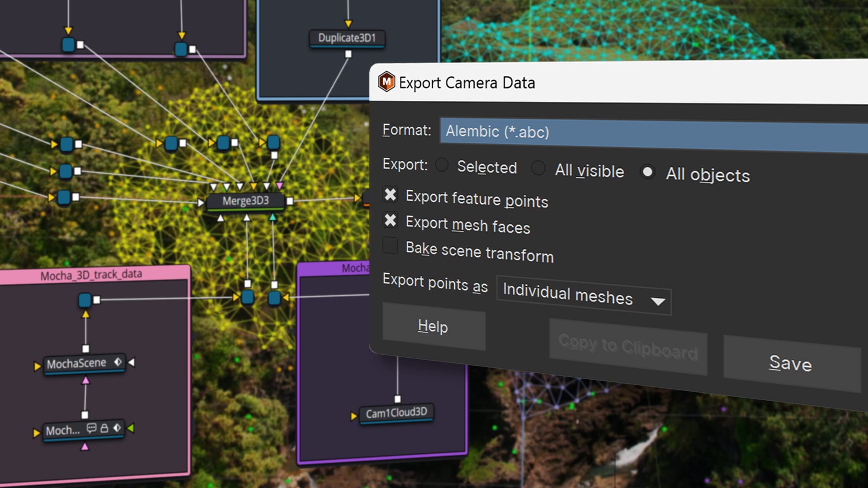Select the 'All objects' radio button
The width and height of the screenshot is (868, 488).
(x=647, y=172)
